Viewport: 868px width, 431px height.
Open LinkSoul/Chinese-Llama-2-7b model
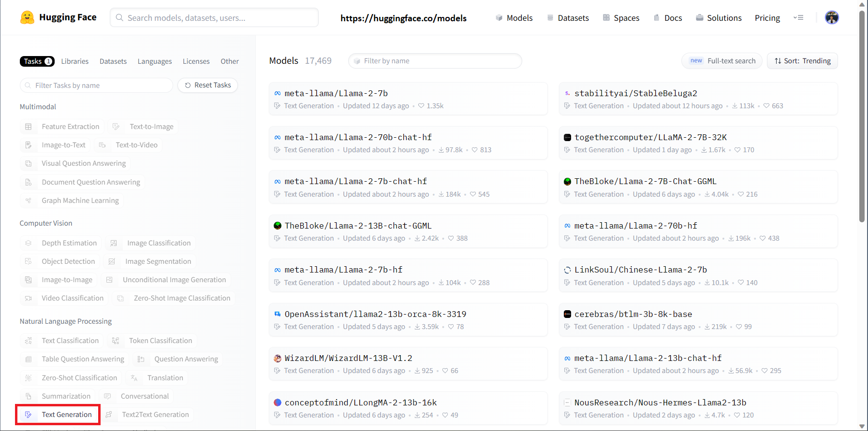pyautogui.click(x=698, y=275)
